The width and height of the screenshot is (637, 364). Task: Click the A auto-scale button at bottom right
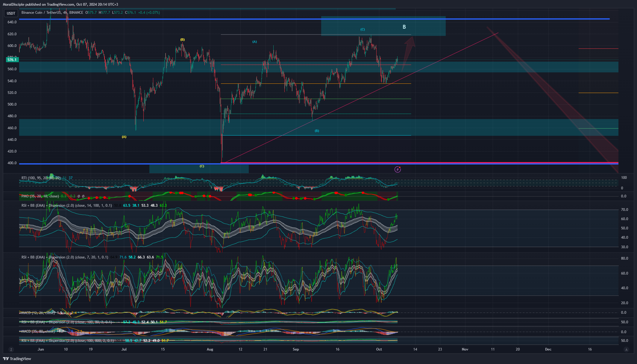[x=626, y=349]
